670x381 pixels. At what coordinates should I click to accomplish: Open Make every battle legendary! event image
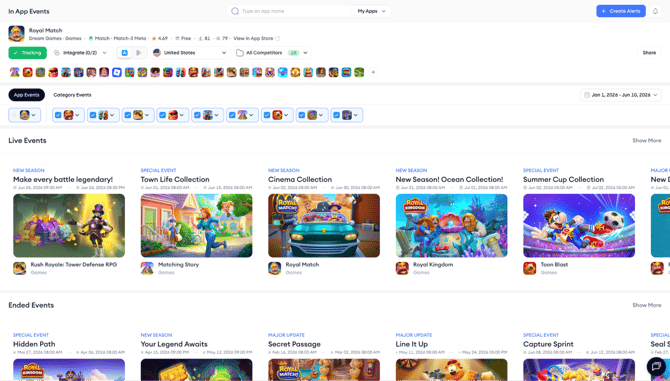[69, 226]
